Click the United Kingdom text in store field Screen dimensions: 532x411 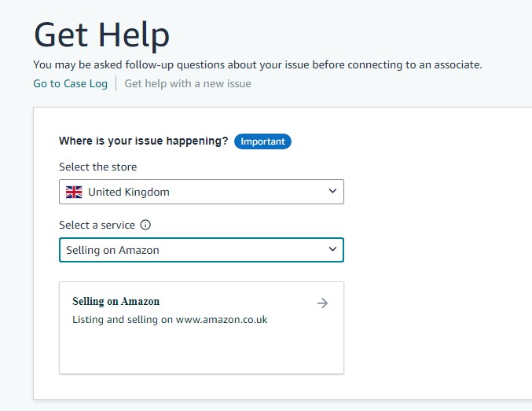coord(129,192)
